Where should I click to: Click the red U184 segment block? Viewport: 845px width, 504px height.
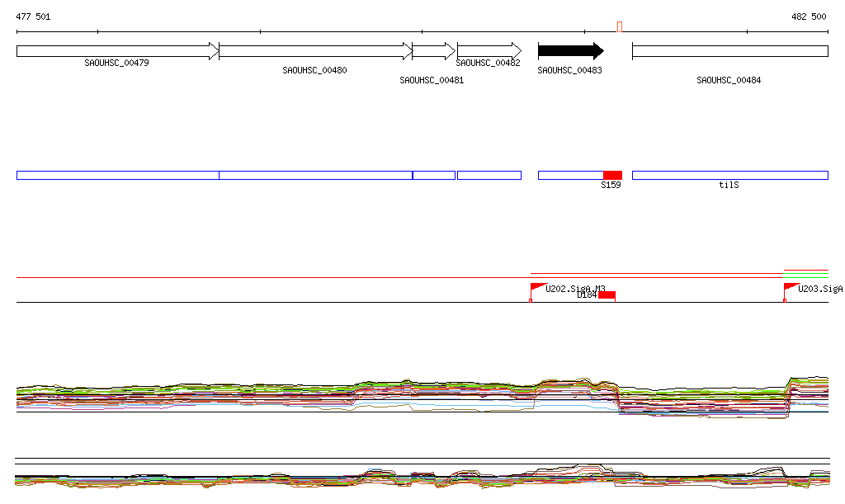point(607,295)
